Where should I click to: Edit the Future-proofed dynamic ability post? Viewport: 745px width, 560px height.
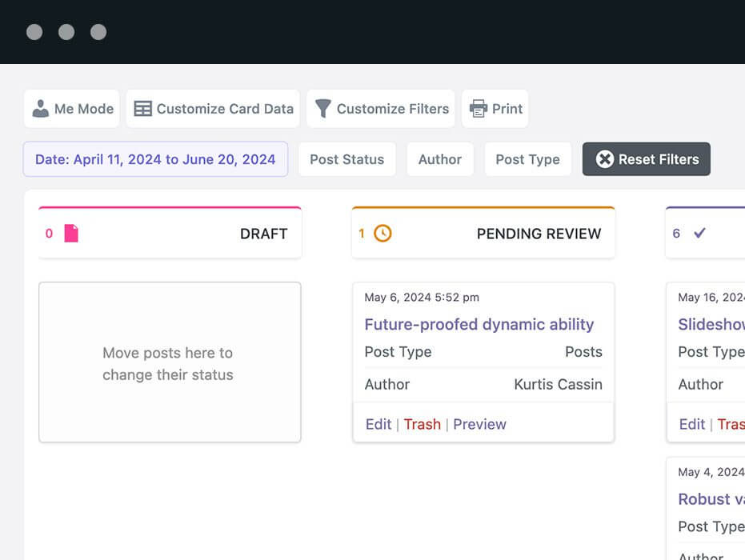click(x=379, y=424)
